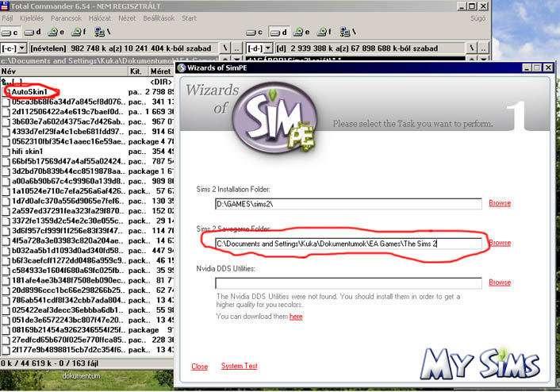Click Sims 2 Savegame Folder field
The height and width of the screenshot is (392, 560).
tap(348, 244)
